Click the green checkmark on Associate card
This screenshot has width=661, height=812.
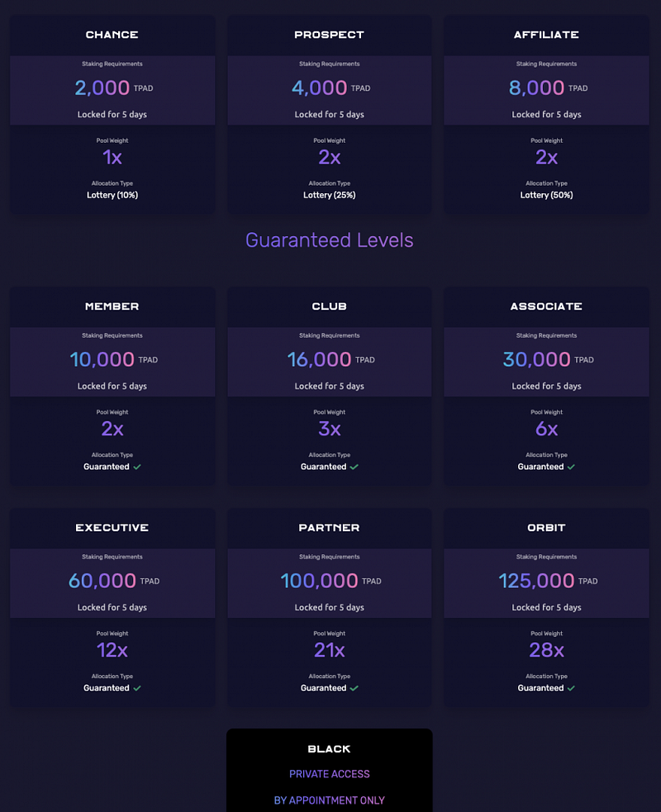pyautogui.click(x=571, y=467)
